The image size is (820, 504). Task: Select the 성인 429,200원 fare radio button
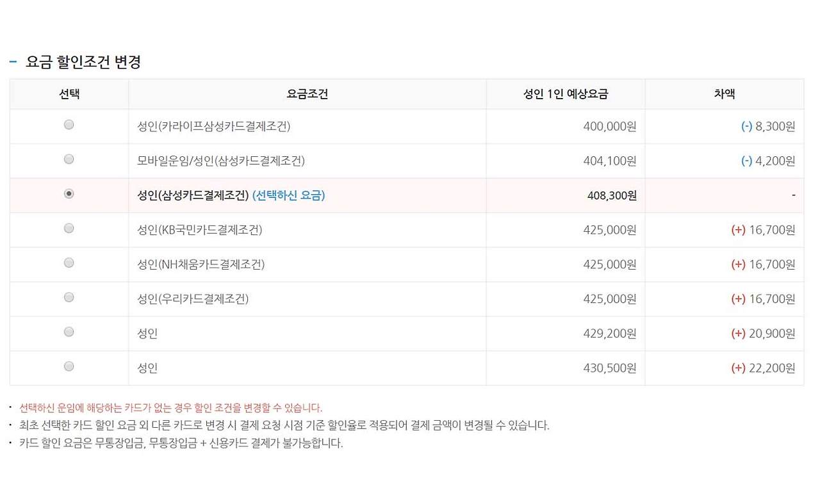[69, 332]
